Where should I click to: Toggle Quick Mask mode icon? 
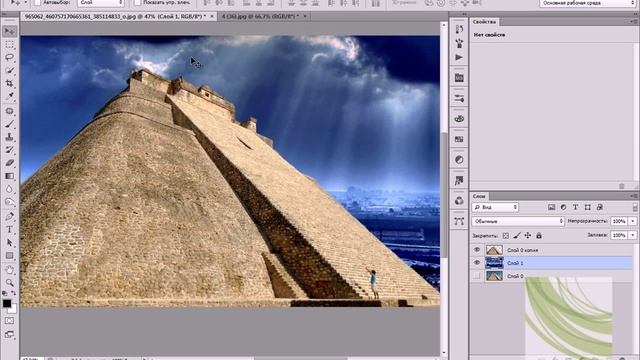[9, 321]
